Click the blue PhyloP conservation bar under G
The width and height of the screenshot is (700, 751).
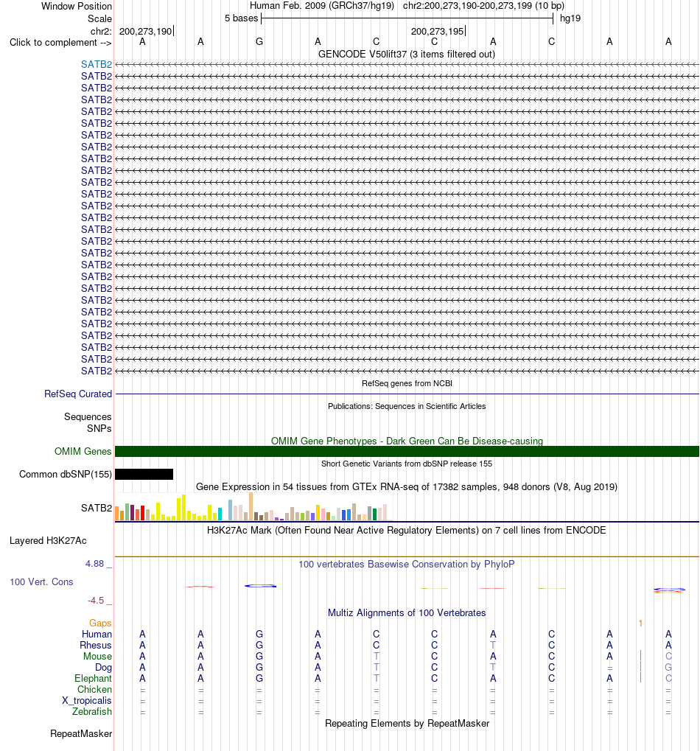coord(260,586)
